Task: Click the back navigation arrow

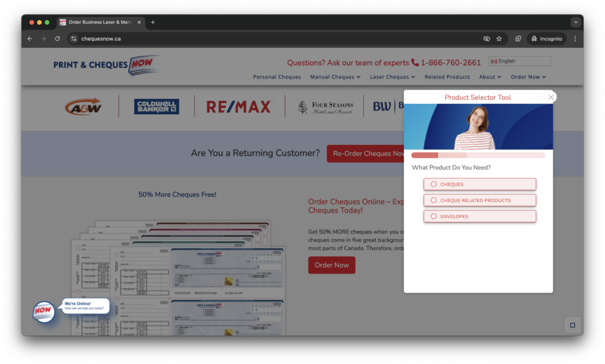Action: coord(30,38)
